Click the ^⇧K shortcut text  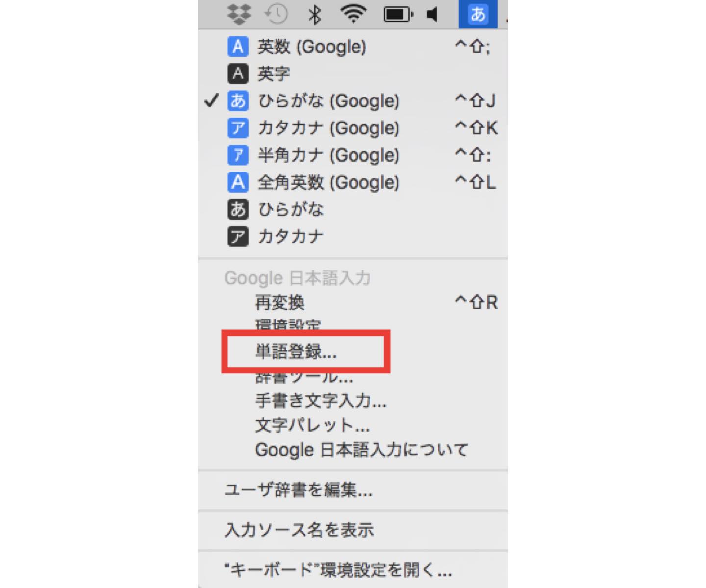coord(476,128)
